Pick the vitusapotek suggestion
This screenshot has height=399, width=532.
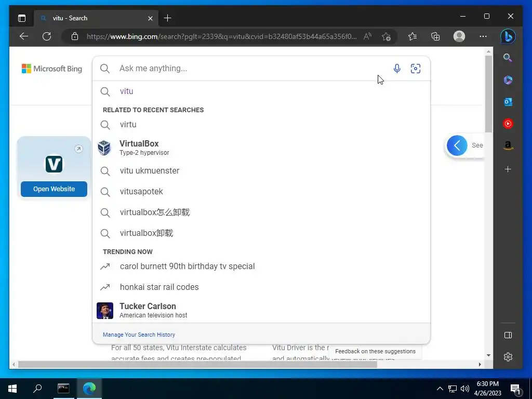(261, 192)
